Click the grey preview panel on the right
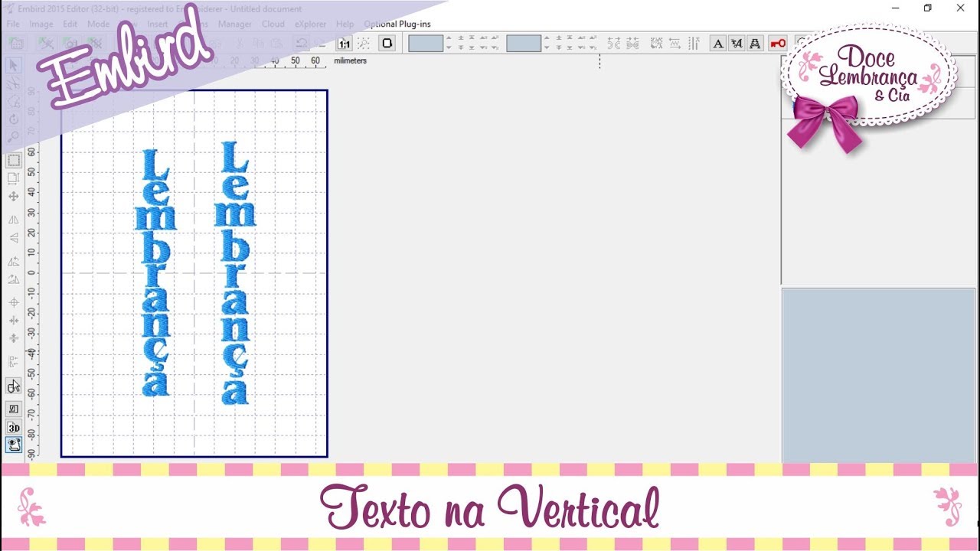Image resolution: width=980 pixels, height=551 pixels. click(x=878, y=375)
